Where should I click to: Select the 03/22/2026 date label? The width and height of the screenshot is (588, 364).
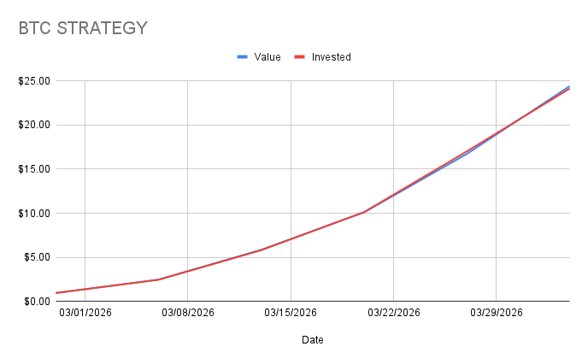tap(394, 313)
